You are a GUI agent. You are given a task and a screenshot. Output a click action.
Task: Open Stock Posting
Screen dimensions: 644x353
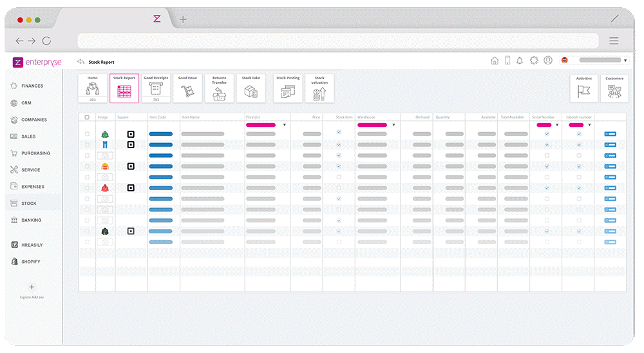[x=287, y=88]
